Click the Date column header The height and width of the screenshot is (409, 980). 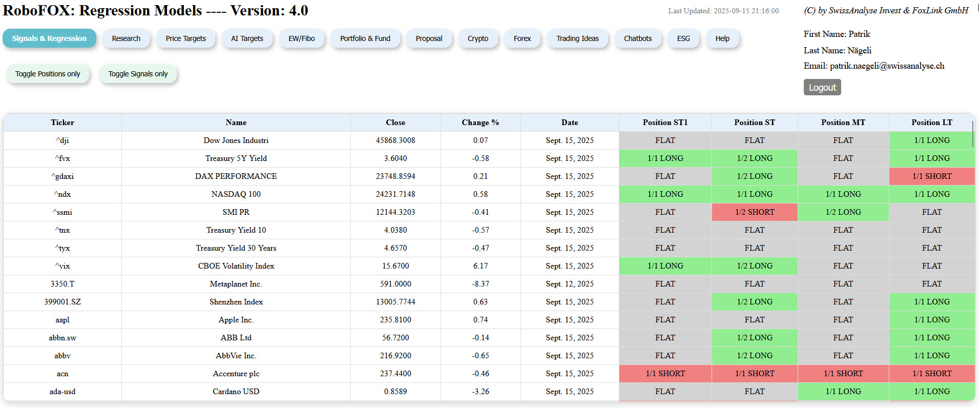[x=570, y=122]
